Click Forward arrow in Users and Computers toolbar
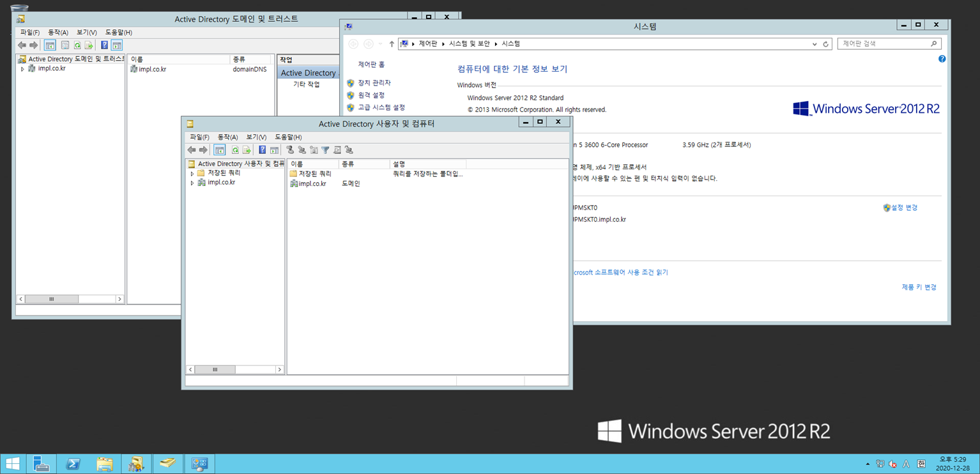Screen dimensions: 980x474 [203, 150]
